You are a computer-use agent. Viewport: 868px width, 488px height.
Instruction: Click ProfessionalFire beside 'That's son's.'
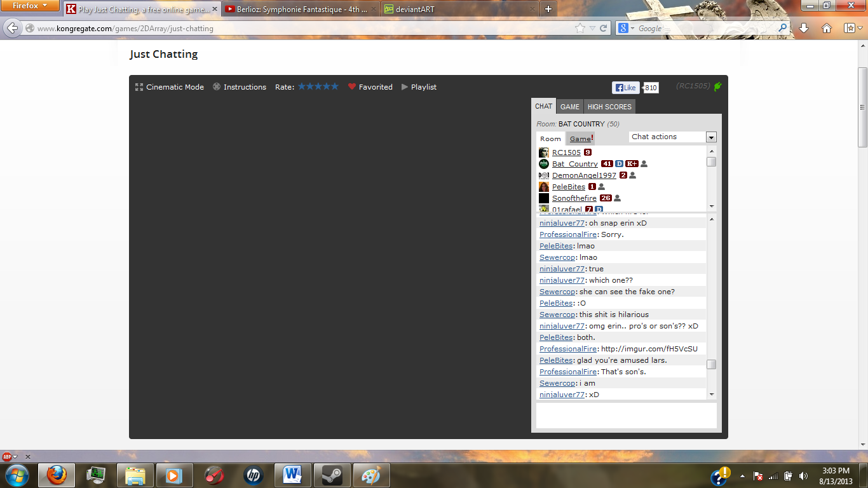coord(568,372)
